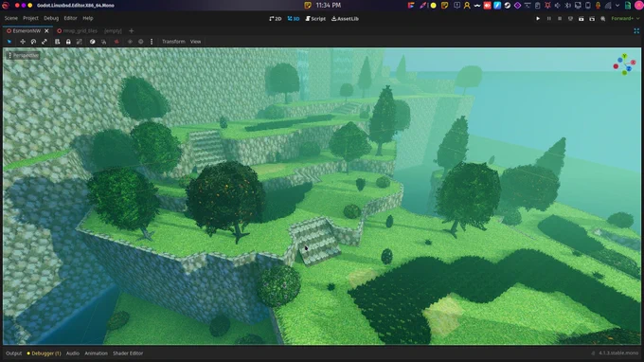This screenshot has width=644, height=362.
Task: Switch to the 2D workspace
Action: click(276, 19)
